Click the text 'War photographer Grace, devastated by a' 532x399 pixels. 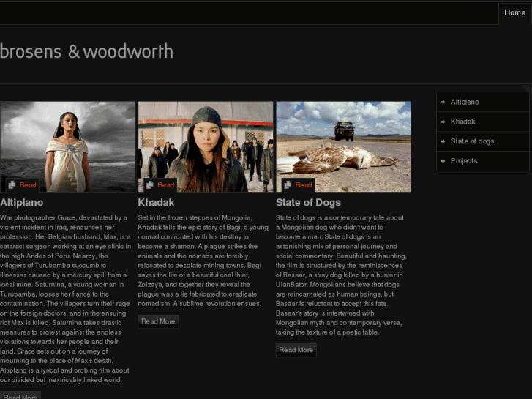pyautogui.click(x=64, y=217)
